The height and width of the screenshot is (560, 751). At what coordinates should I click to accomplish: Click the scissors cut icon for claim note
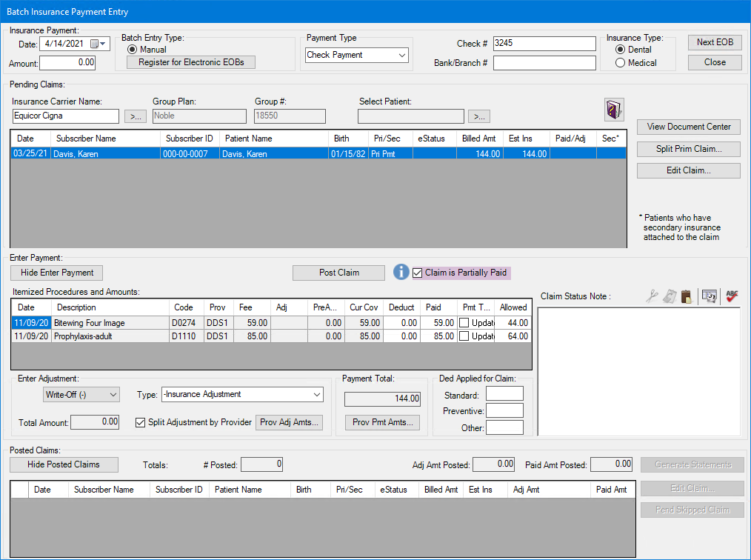(651, 296)
